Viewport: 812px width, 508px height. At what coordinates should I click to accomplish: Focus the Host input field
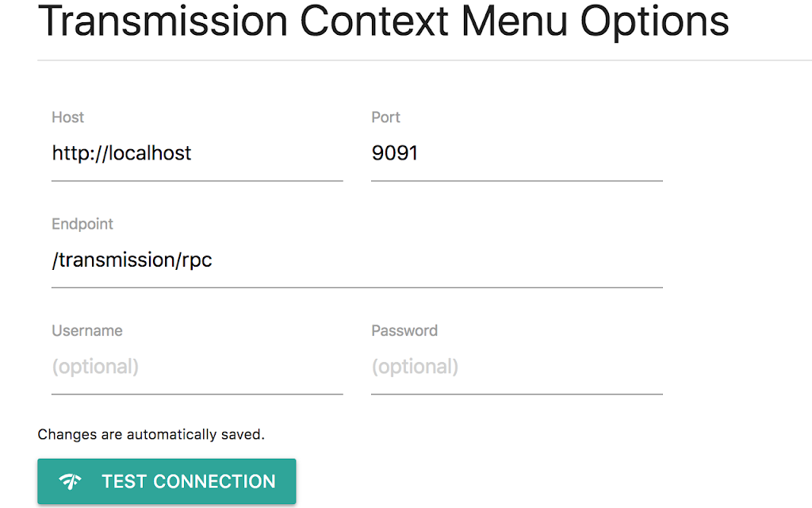197,153
